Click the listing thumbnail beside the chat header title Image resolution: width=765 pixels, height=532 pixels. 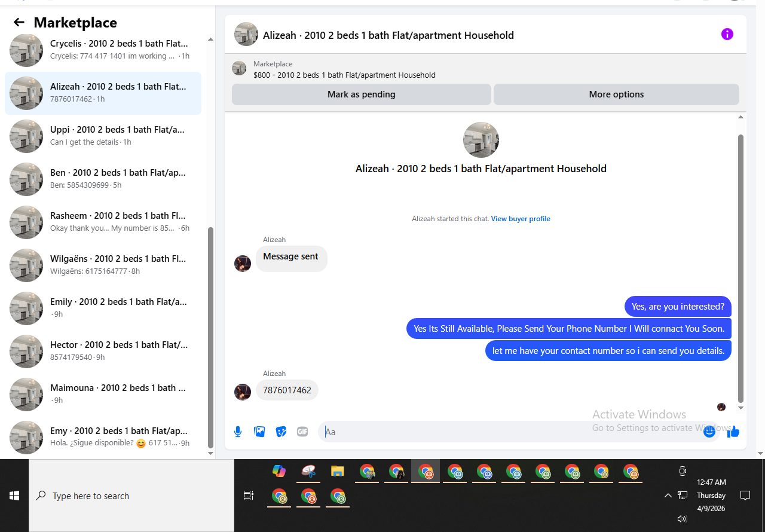point(246,35)
